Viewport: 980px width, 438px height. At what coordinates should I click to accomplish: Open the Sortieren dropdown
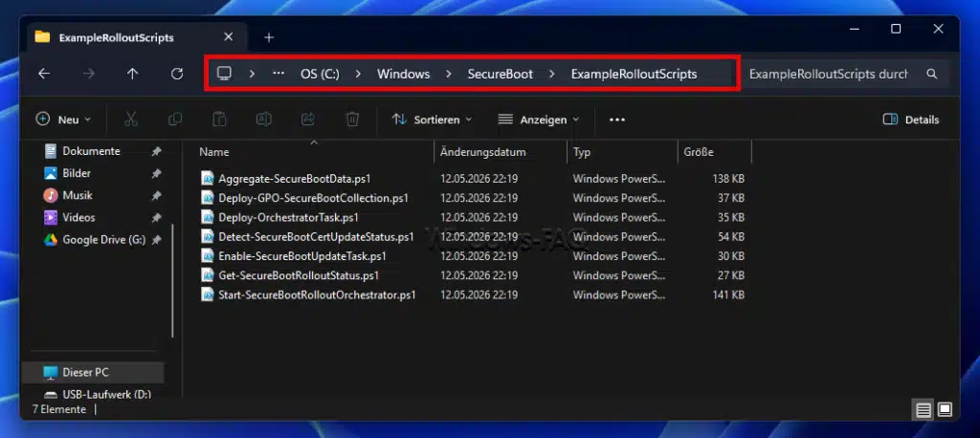click(432, 120)
